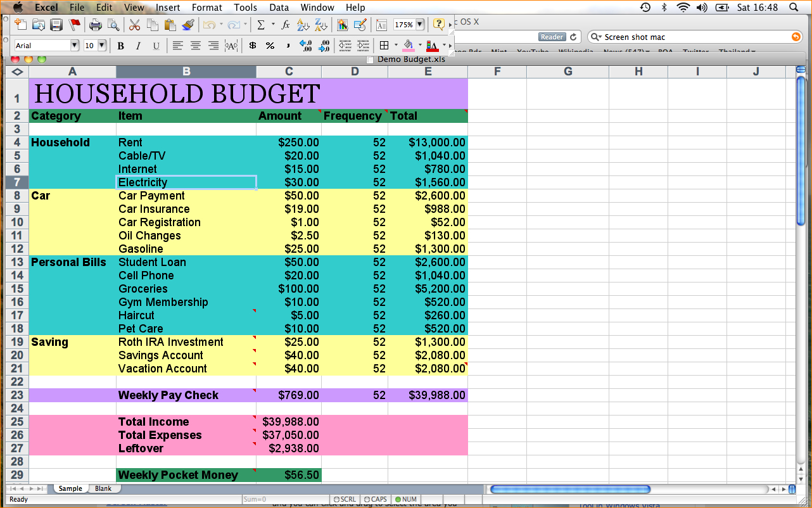
Task: Click the Reader button in the search bar
Action: pos(550,37)
